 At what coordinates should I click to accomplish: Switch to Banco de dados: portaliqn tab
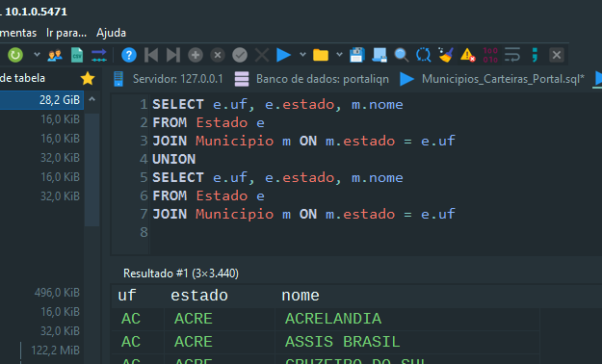(x=311, y=79)
